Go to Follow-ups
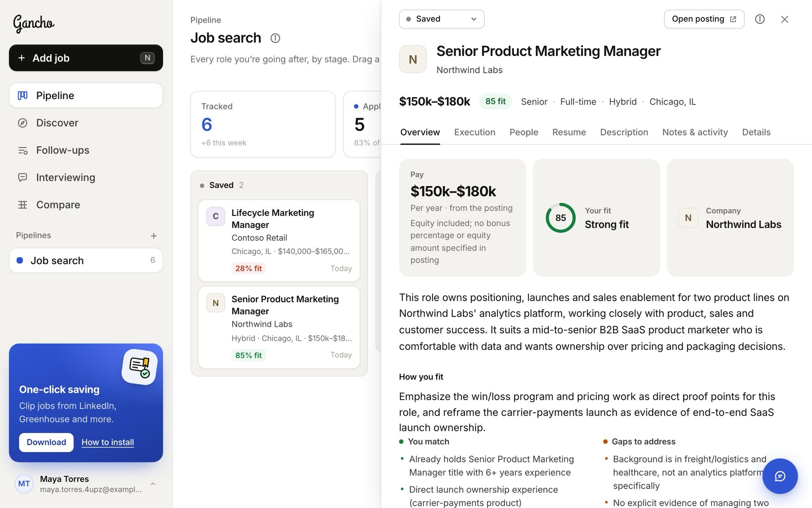Viewport: 812px width, 508px height. click(x=86, y=150)
